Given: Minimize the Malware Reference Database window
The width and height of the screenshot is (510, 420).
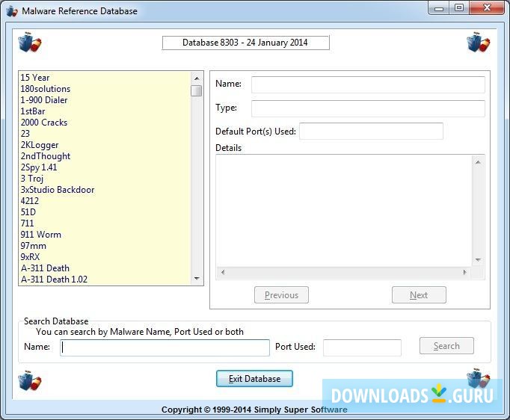Looking at the screenshot, I should [439, 7].
